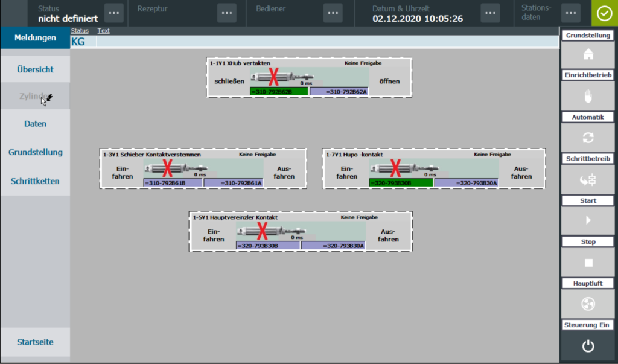Viewport: 618px width, 364px height.
Task: Open Datum & Uhrzeit ellipsis button
Action: point(490,13)
